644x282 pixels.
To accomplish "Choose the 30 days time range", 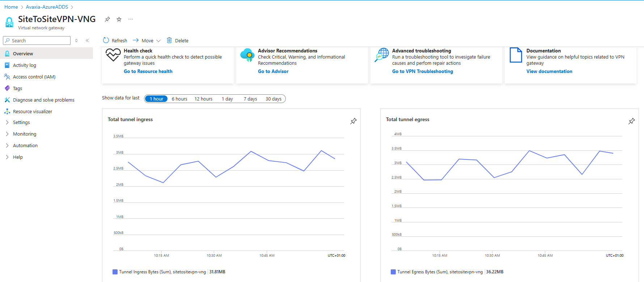I will (274, 99).
